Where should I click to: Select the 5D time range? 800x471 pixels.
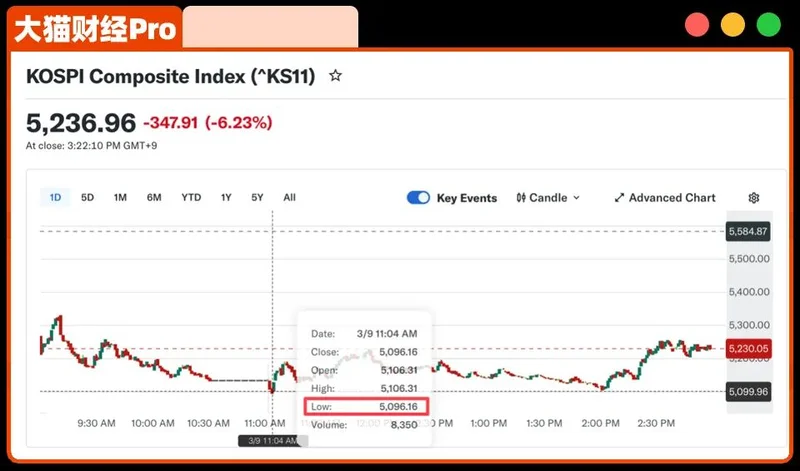pos(87,198)
